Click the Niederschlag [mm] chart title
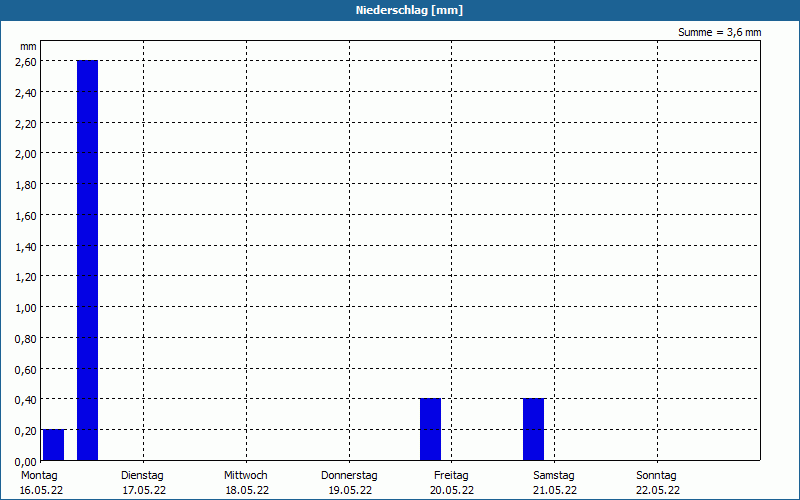The width and height of the screenshot is (800, 500). point(409,10)
